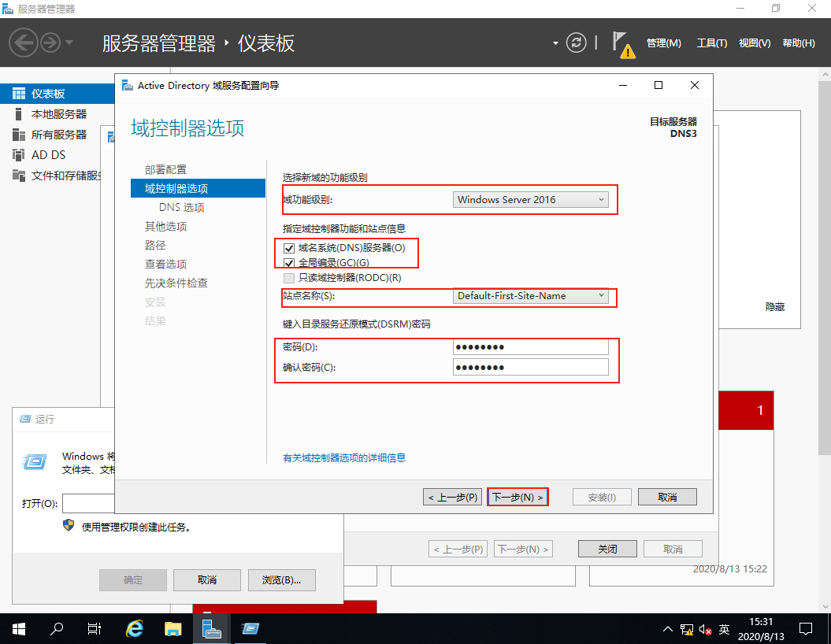Minimize the Active Directory wizard window
The height and width of the screenshot is (644, 831).
pos(623,85)
